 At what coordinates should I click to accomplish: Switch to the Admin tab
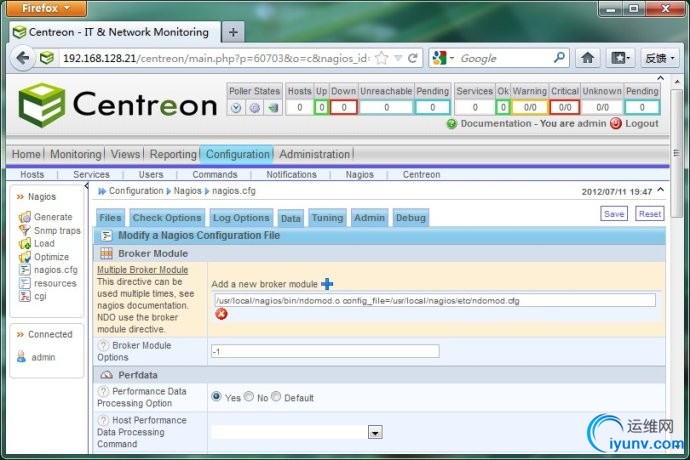tap(370, 218)
